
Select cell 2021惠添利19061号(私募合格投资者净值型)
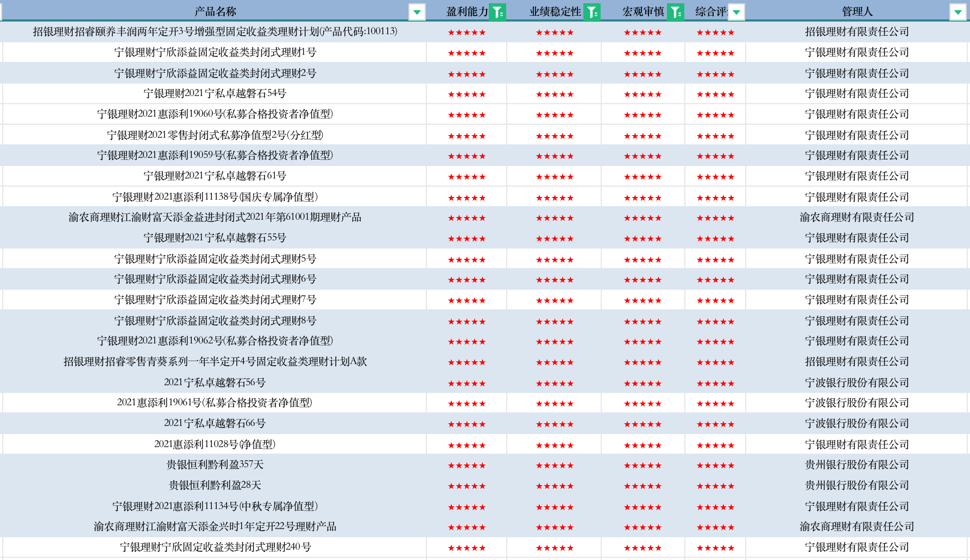click(x=215, y=403)
